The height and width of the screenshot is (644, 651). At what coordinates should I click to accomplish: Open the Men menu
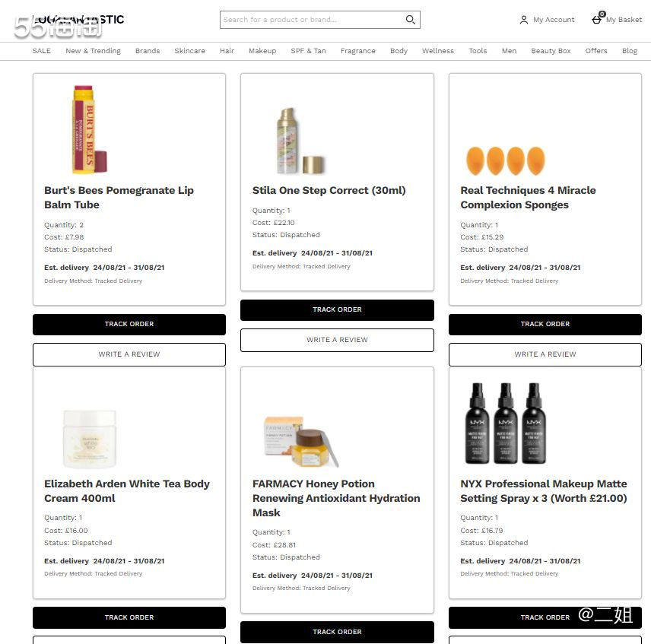[509, 51]
